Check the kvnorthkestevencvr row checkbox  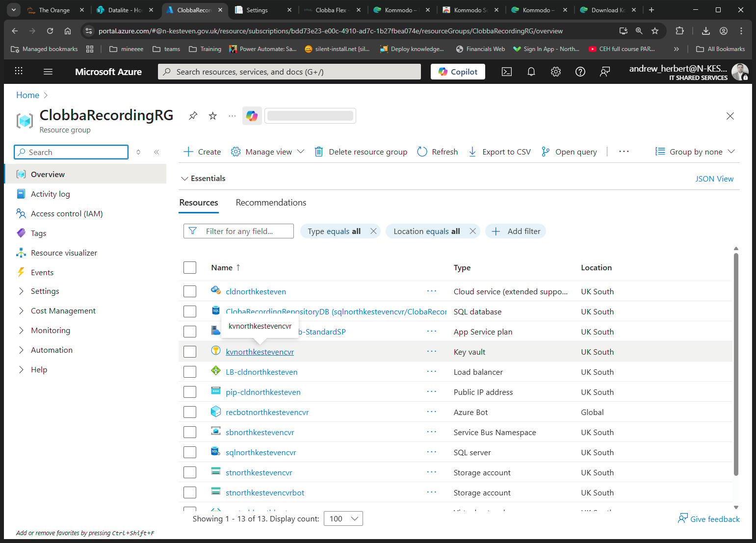pyautogui.click(x=190, y=352)
